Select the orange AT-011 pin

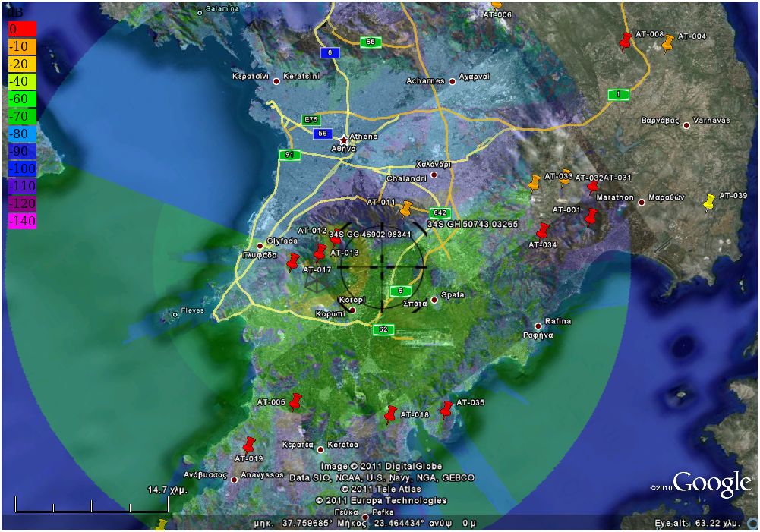pos(406,207)
